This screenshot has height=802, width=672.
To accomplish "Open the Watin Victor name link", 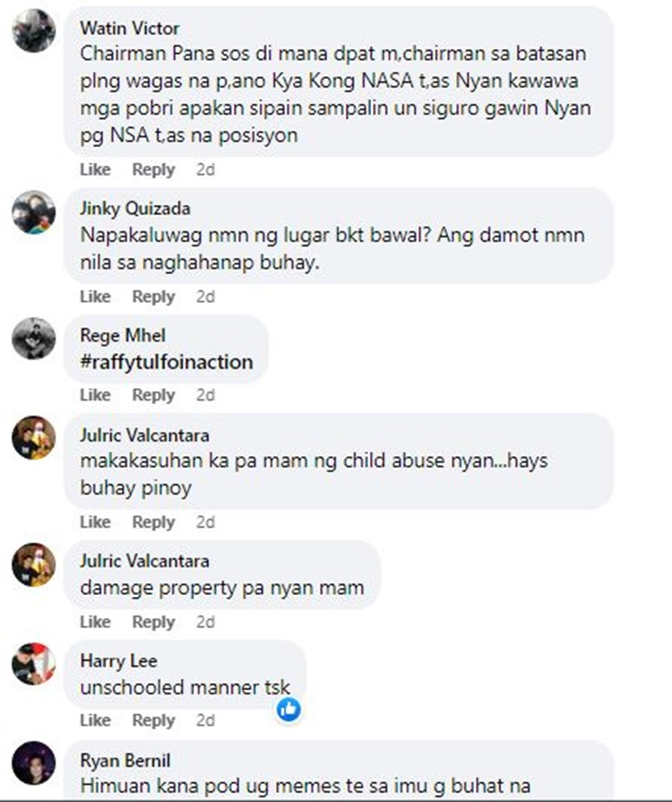I will [129, 28].
